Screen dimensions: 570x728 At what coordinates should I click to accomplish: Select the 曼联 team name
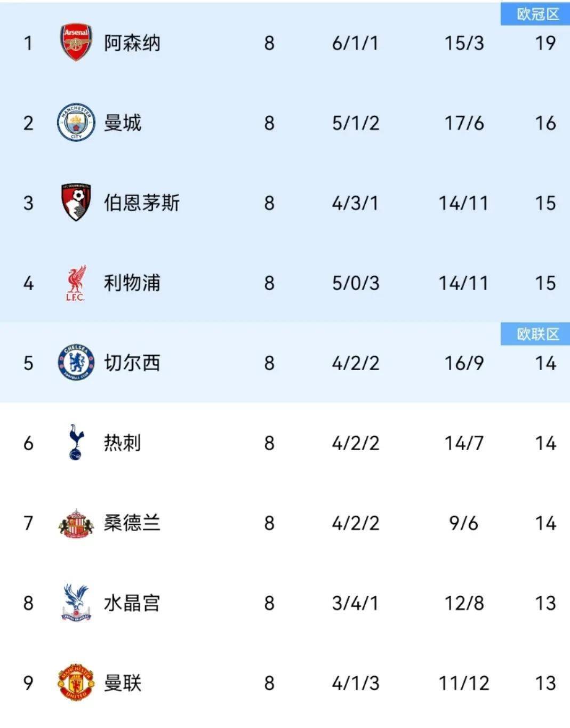click(x=123, y=683)
